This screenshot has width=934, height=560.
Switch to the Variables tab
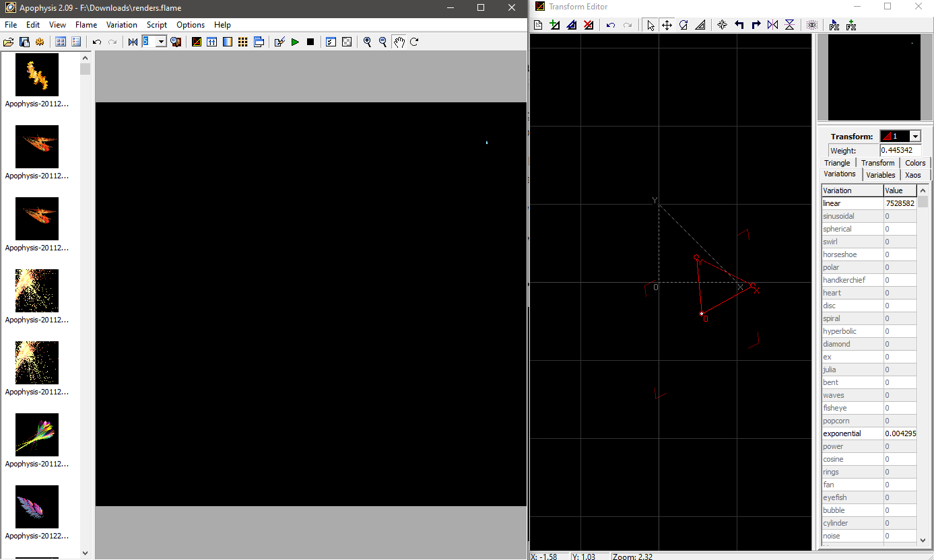tap(881, 175)
